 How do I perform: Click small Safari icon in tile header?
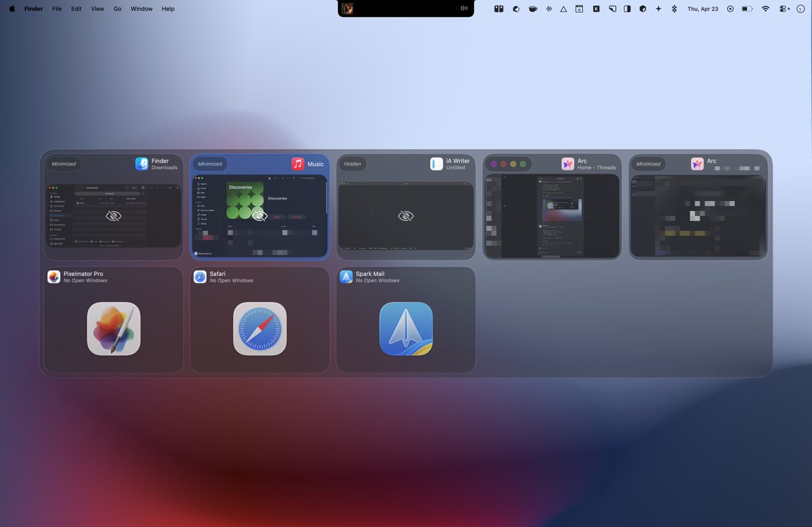click(x=200, y=277)
